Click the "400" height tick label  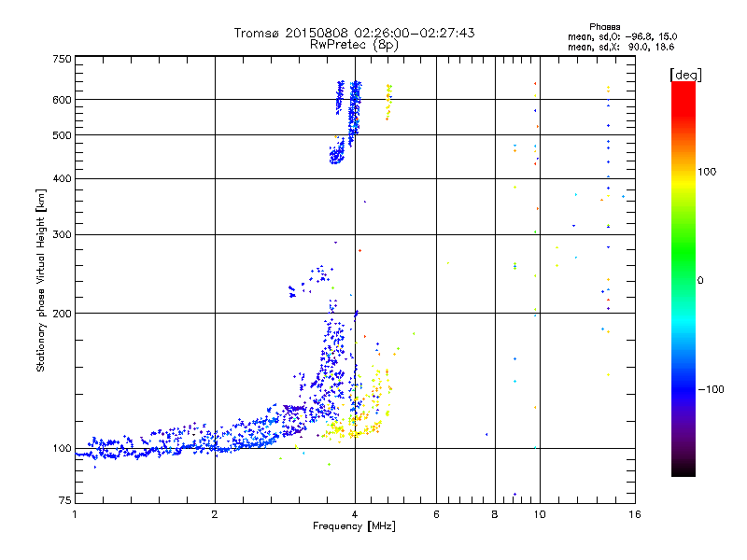pos(62,178)
